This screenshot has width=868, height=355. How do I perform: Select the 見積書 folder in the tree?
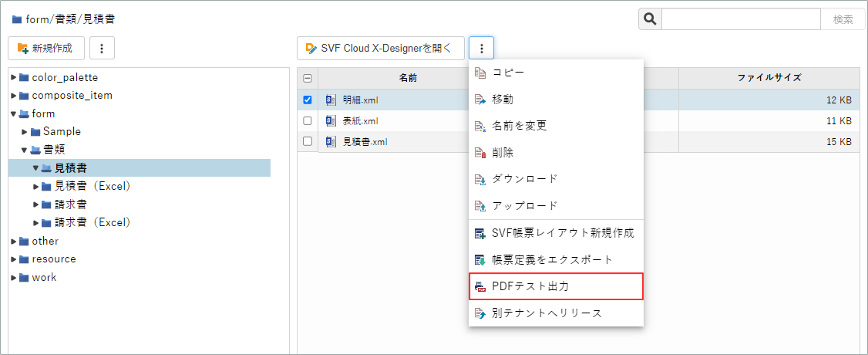point(69,167)
